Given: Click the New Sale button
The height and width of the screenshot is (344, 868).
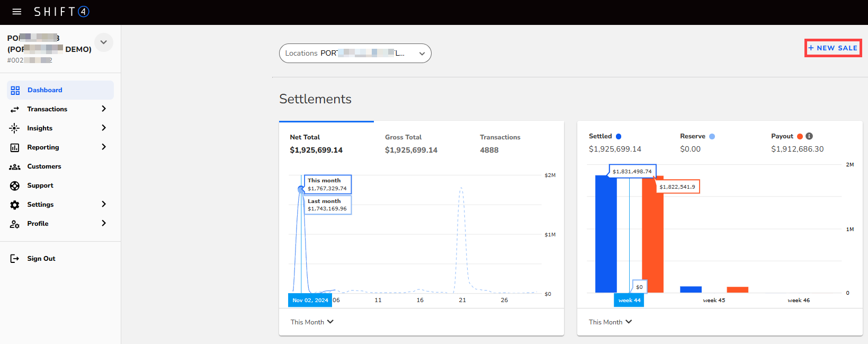Looking at the screenshot, I should click(x=833, y=48).
